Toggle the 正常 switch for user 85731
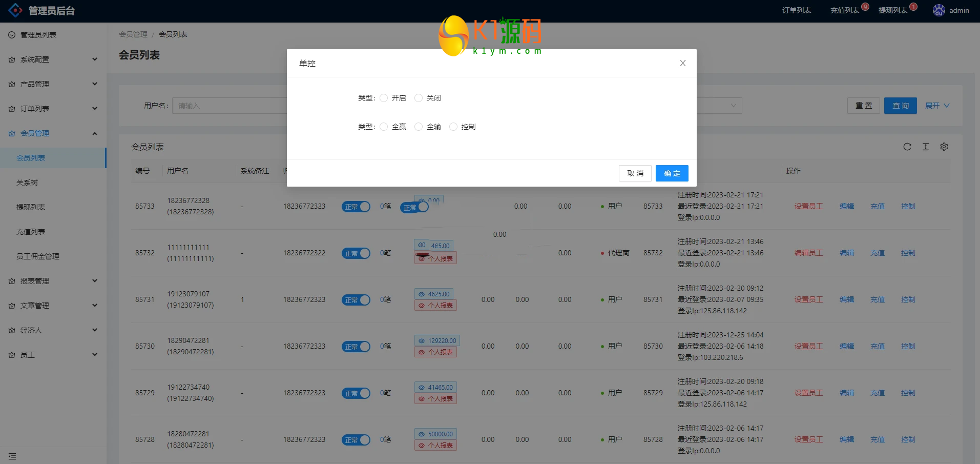 tap(356, 300)
